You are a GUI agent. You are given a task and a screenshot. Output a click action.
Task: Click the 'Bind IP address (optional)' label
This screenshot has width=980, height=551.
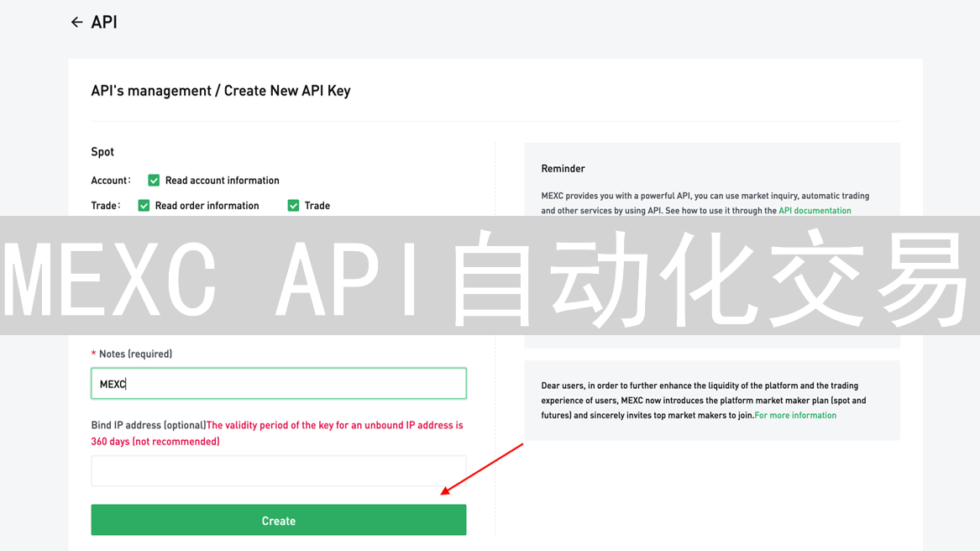click(x=149, y=425)
